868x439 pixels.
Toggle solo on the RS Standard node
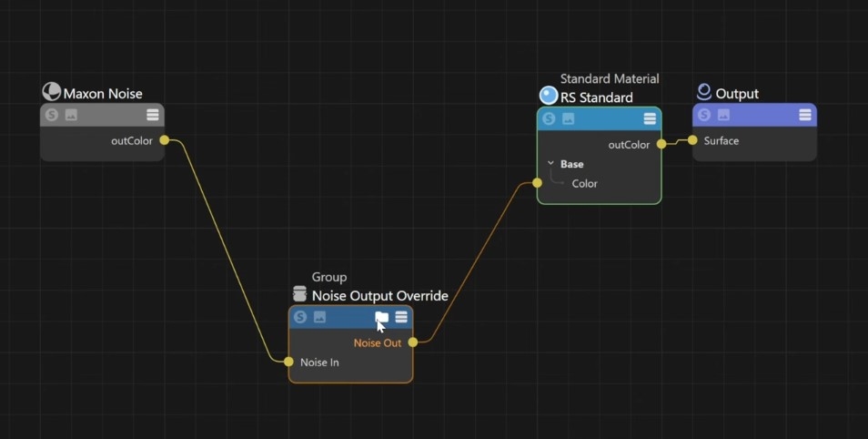click(549, 119)
